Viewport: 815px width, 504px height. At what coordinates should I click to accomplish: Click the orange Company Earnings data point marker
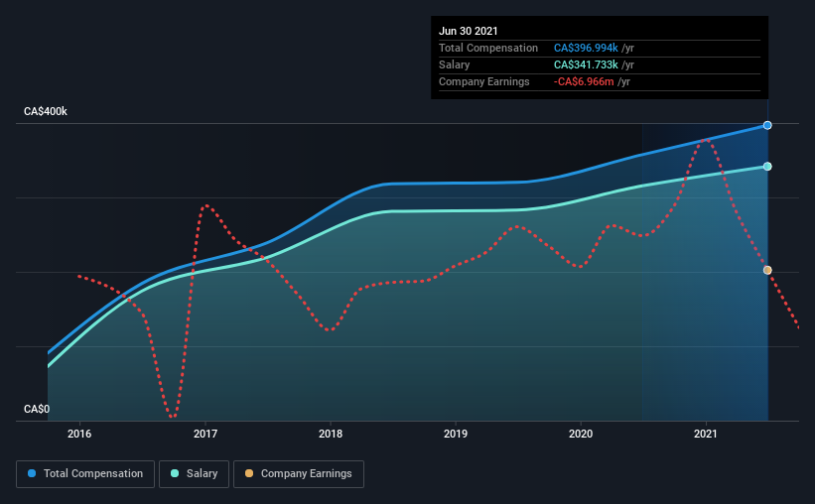coord(767,270)
